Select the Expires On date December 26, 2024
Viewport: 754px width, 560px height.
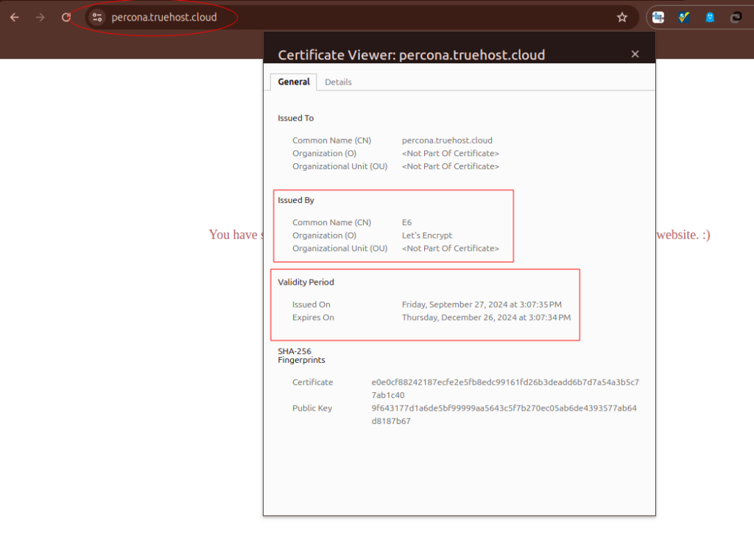coord(486,318)
